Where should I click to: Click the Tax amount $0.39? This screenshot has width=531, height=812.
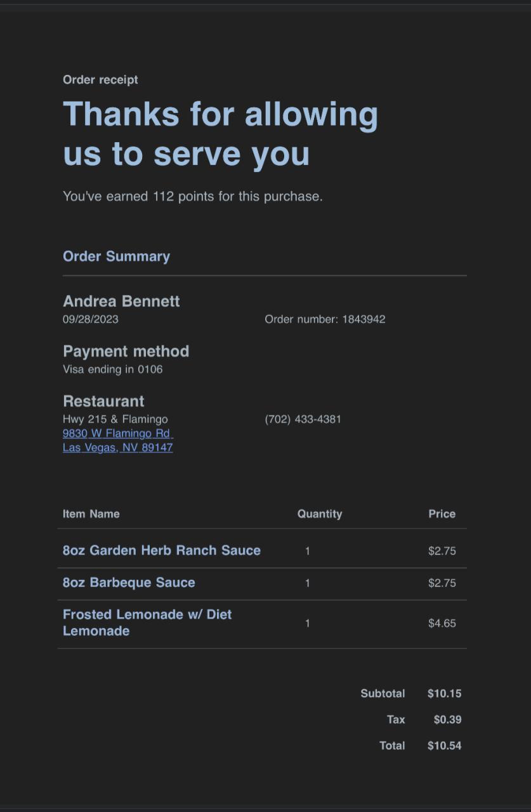click(447, 719)
